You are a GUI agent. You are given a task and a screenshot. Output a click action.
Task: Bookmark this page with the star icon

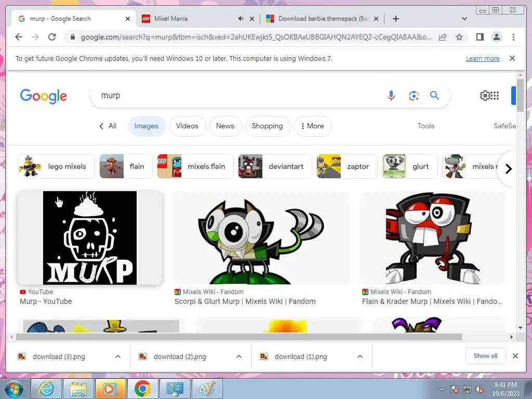click(x=459, y=37)
